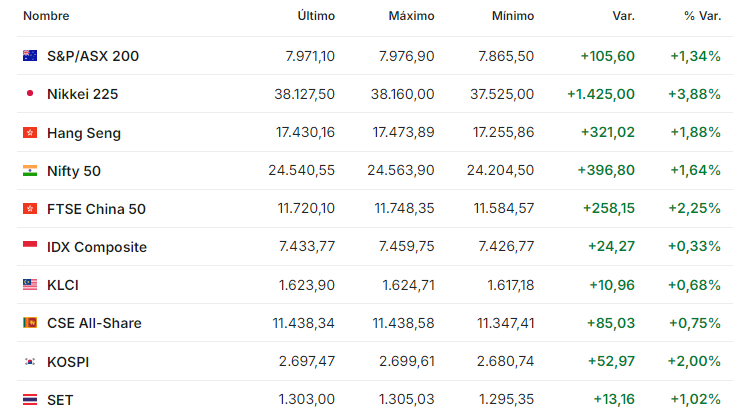Click the Malaysia flag beside KLCI
The width and height of the screenshot is (733, 417).
click(x=30, y=284)
